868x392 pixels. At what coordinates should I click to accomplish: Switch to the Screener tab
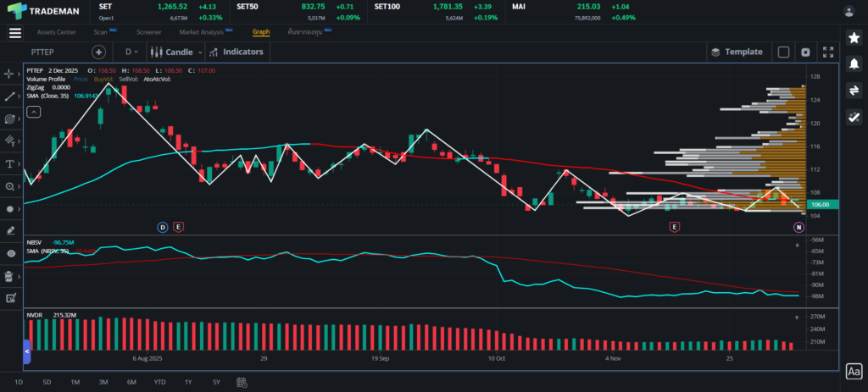pyautogui.click(x=148, y=32)
